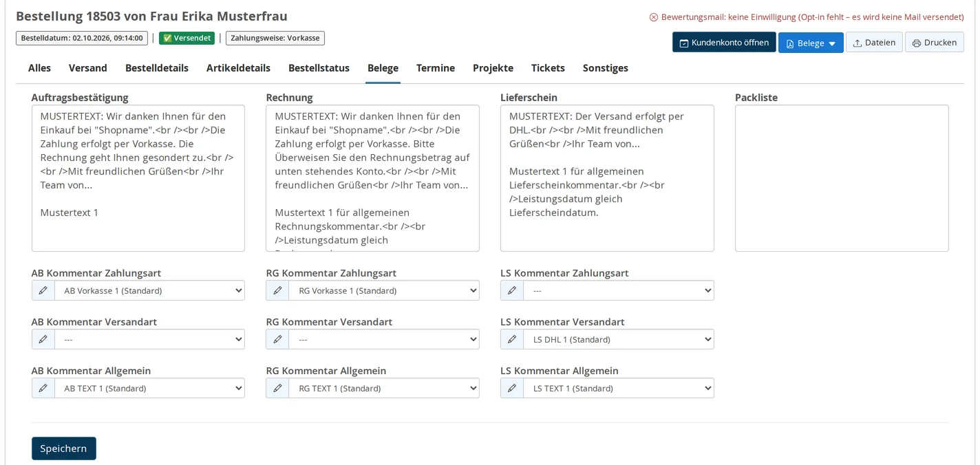
Task: Switch to the Alles tab
Action: point(39,68)
